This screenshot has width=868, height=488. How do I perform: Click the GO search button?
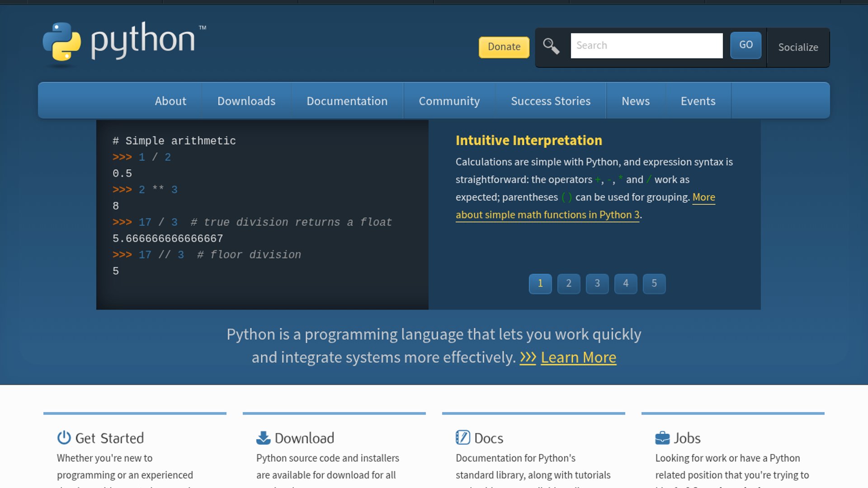[x=746, y=45]
